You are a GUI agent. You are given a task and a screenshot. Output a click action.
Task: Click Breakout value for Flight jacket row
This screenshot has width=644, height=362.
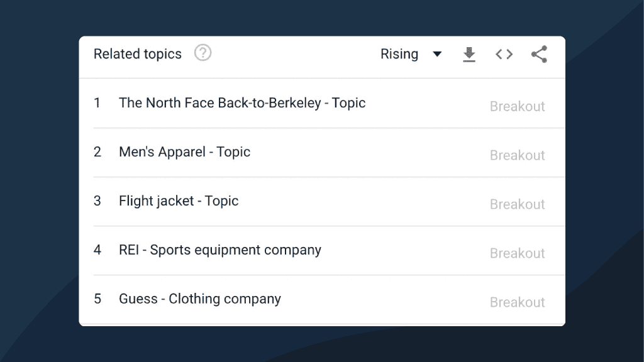(x=517, y=204)
